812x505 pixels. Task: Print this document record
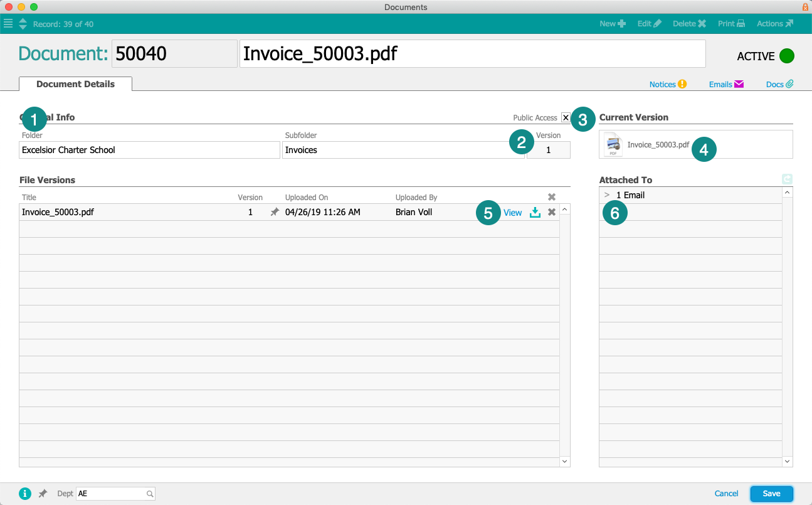click(732, 24)
